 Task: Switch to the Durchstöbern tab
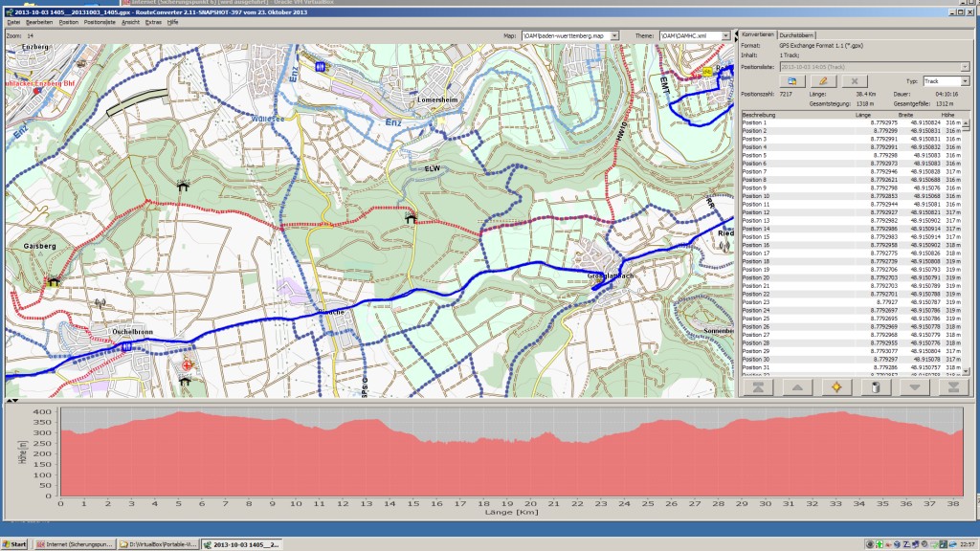pos(795,34)
